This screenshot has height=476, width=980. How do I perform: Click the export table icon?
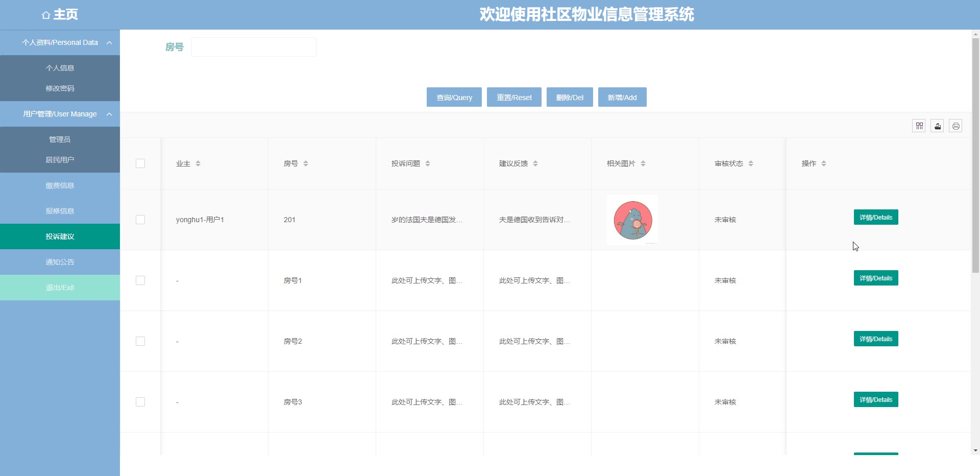pos(937,126)
